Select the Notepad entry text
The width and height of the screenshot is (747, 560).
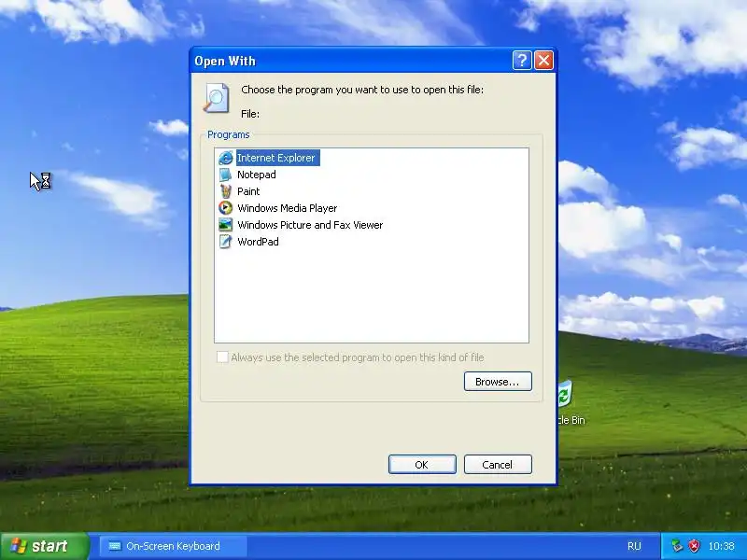point(256,175)
